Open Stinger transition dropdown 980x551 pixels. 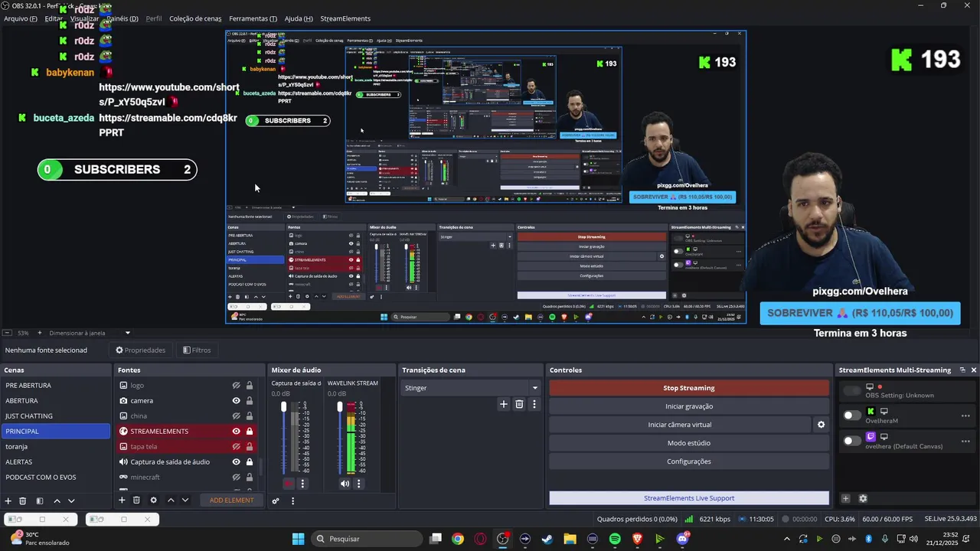coord(471,388)
